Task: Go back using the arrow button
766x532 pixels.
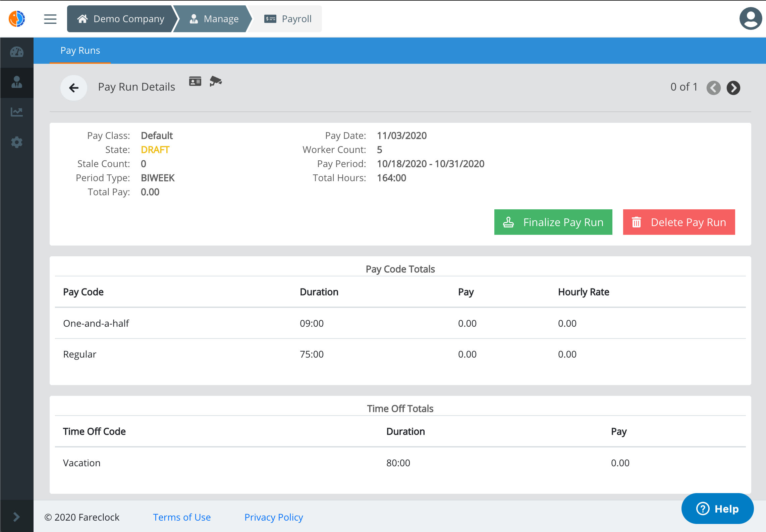Action: [x=74, y=88]
